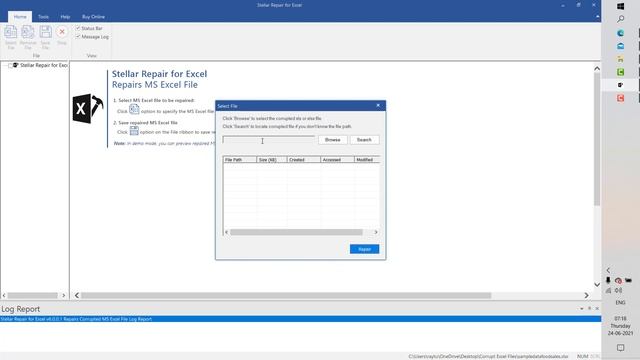This screenshot has height=360, width=640.
Task: Click the file list right scroll arrow
Action: (x=376, y=232)
